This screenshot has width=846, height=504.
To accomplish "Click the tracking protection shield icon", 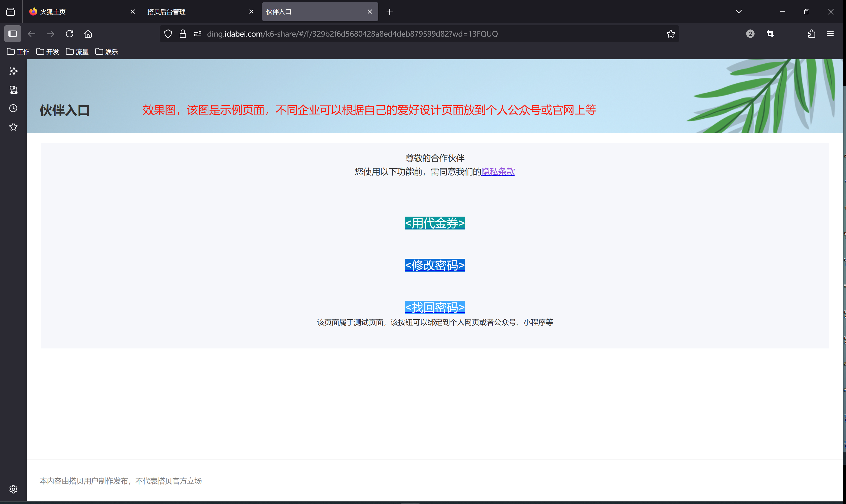I will 168,34.
